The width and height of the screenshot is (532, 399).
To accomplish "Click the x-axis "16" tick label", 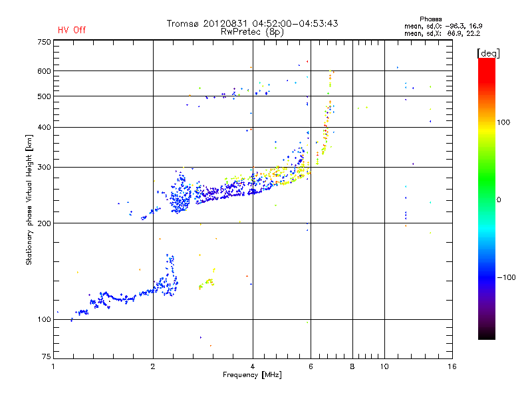I will 452,366.
